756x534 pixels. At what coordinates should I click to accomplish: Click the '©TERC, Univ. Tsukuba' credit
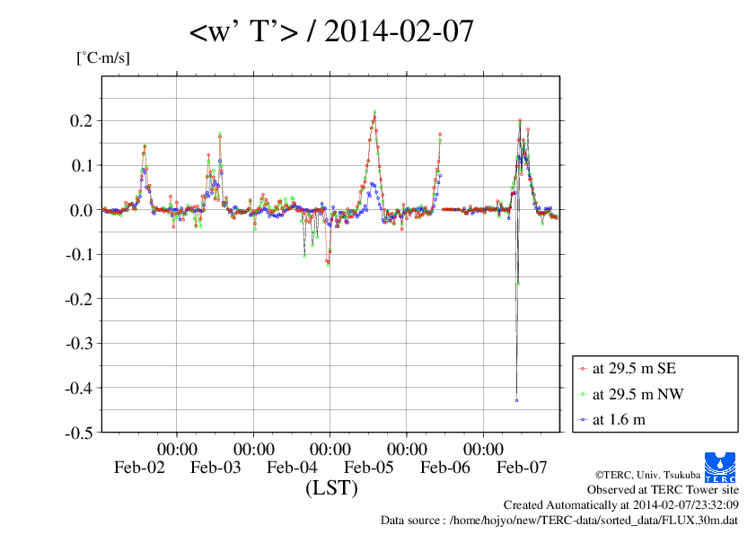tap(647, 475)
